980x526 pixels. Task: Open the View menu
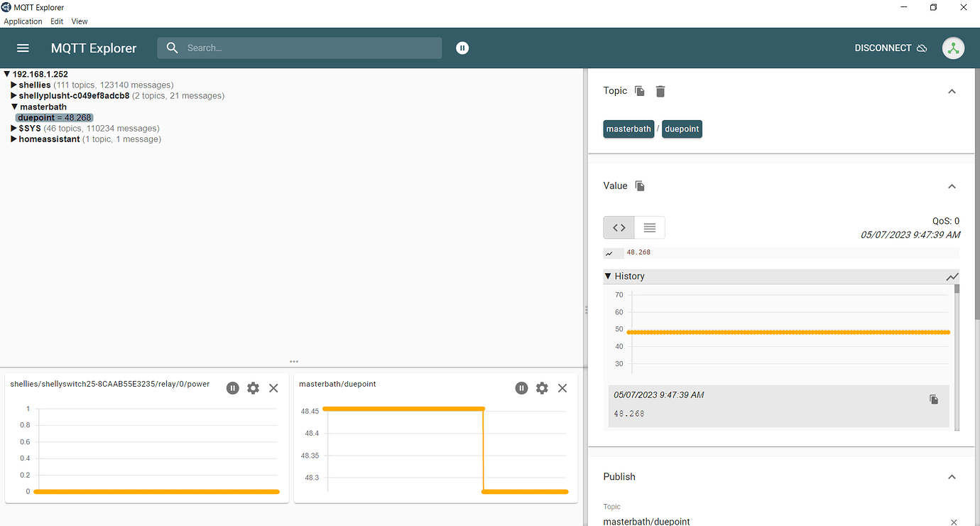[80, 21]
